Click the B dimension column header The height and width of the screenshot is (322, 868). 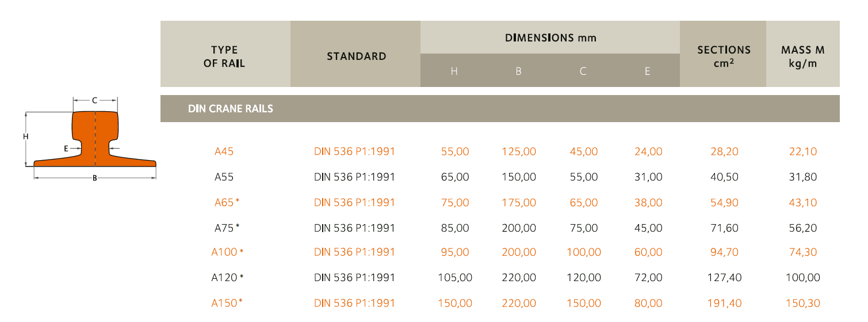[x=518, y=72]
